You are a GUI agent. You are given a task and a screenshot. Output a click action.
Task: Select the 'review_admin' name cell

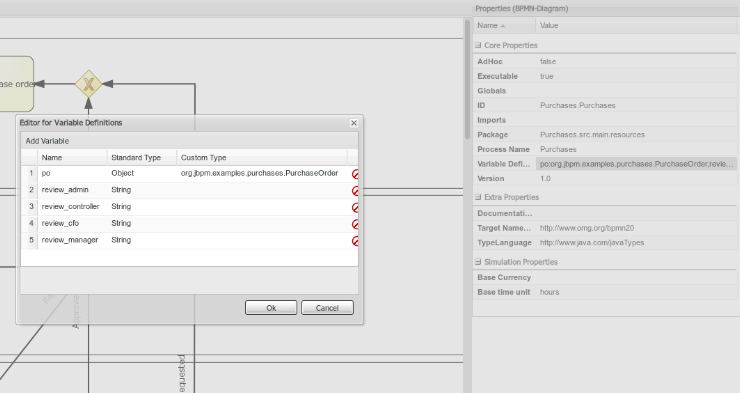click(72, 190)
